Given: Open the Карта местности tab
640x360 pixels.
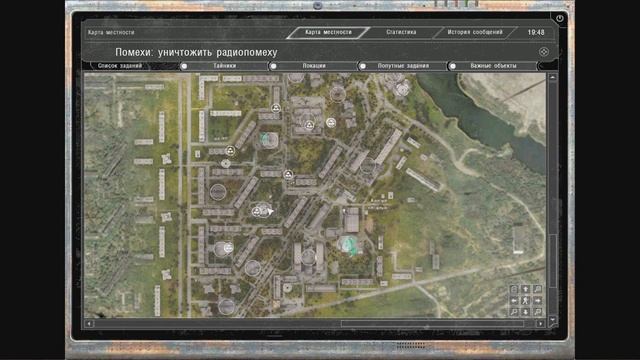Looking at the screenshot, I should (328, 32).
